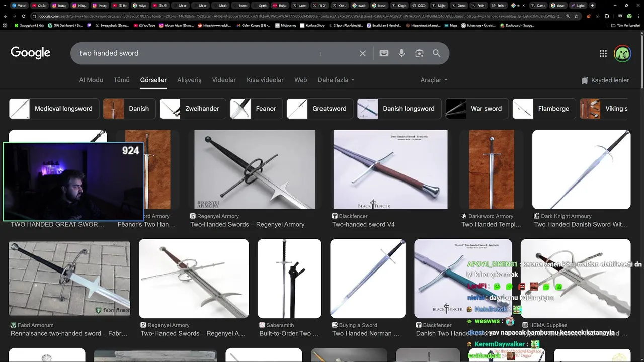Viewport: 644px width, 362px height.
Task: Clear the search box with the X icon
Action: (x=362, y=53)
